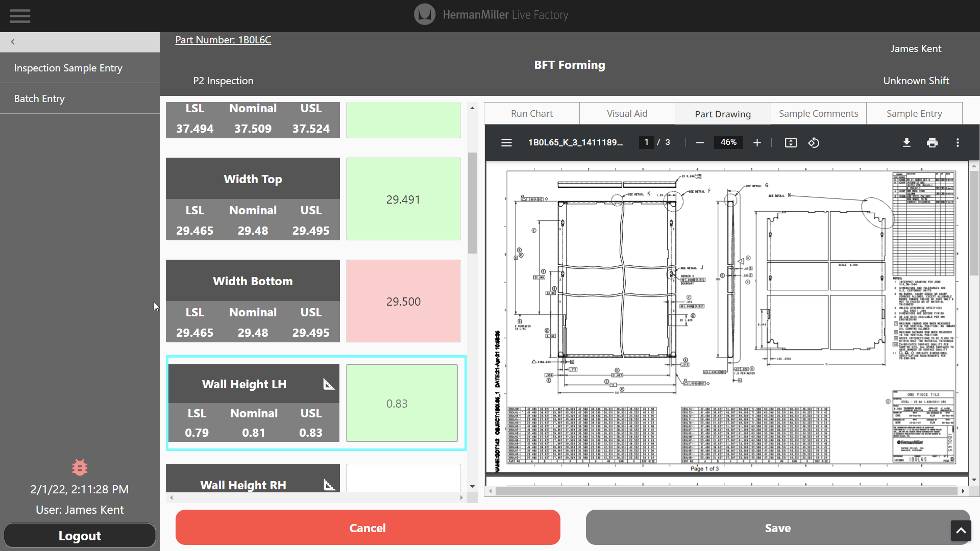
Task: Click the Cancel button
Action: coord(367,528)
